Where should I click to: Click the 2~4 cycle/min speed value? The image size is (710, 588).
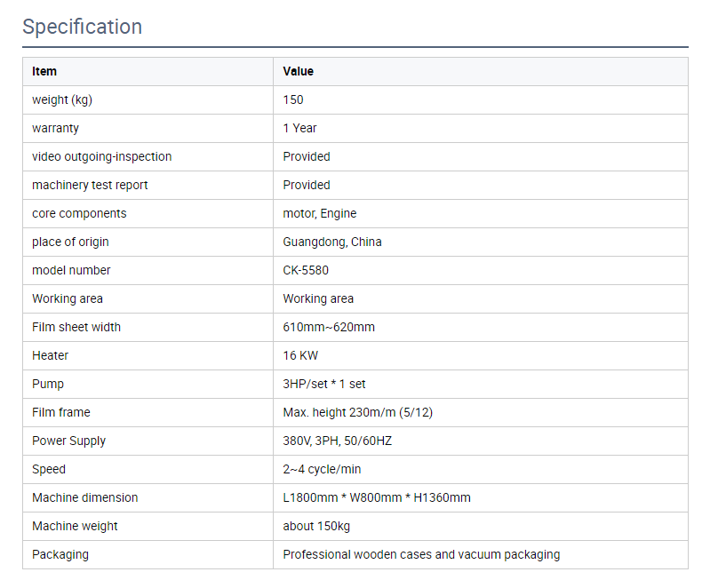tap(322, 469)
